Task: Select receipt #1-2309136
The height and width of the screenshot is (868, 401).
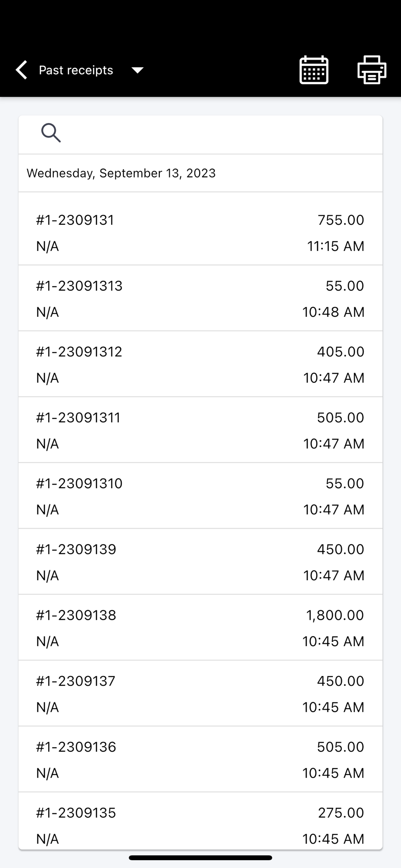Action: click(200, 760)
